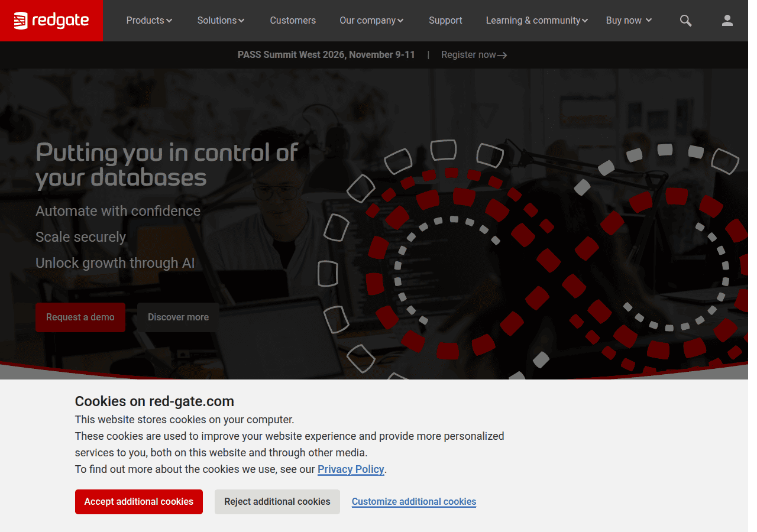The width and height of the screenshot is (757, 532).
Task: Click the arrow next to Register now
Action: coord(502,55)
